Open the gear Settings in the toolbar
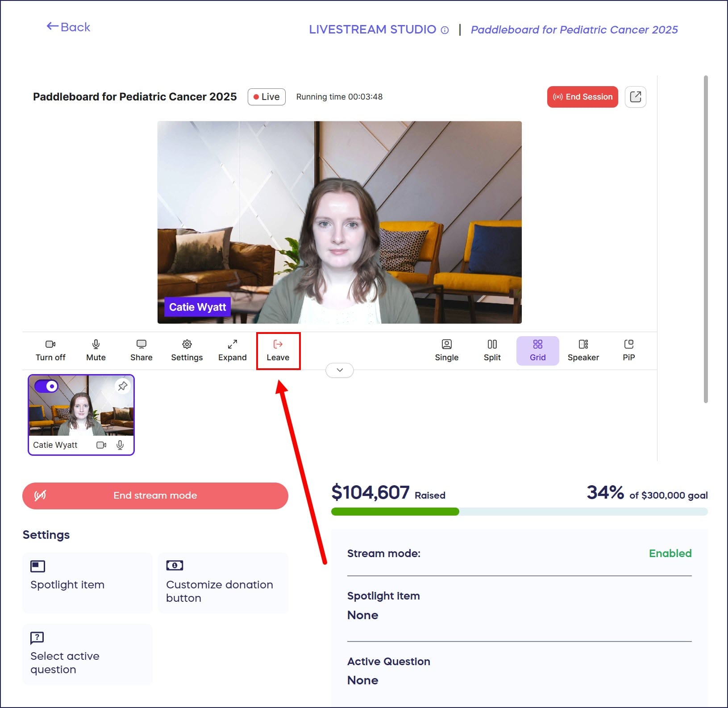Screen dimensions: 728x708 click(x=187, y=350)
